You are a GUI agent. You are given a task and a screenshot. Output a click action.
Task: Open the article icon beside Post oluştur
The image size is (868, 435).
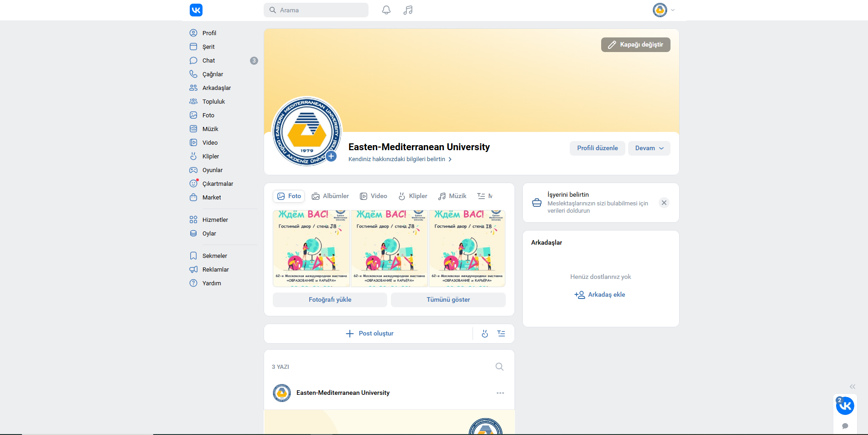pos(501,334)
